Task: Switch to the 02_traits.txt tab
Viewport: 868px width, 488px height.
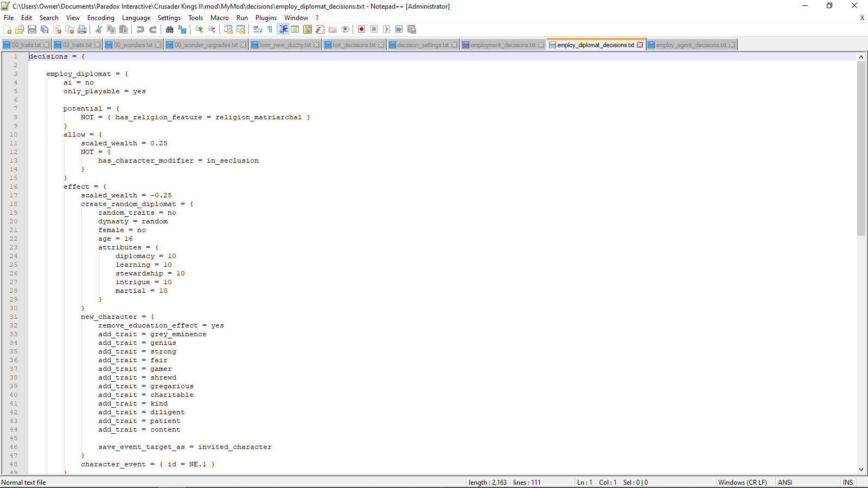Action: (77, 45)
